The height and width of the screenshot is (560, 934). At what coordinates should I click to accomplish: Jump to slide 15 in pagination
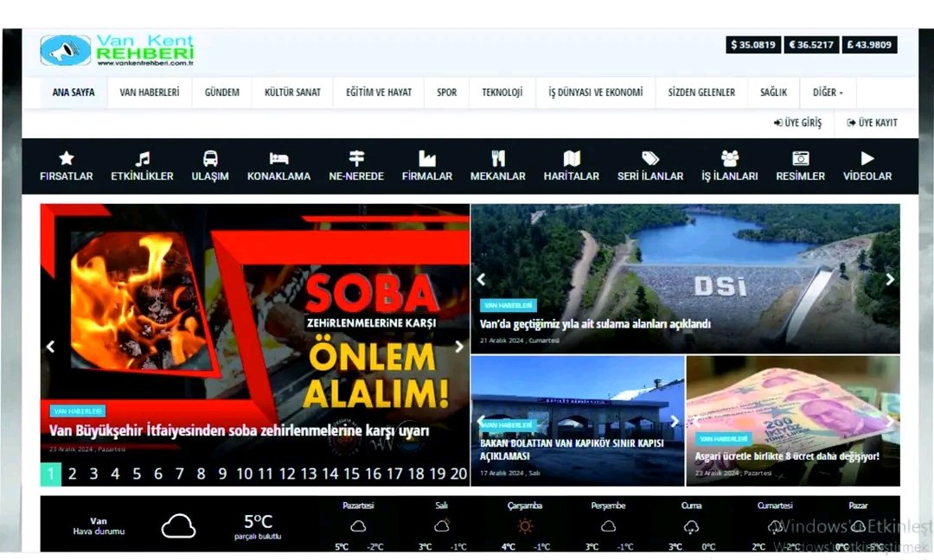[x=351, y=474]
